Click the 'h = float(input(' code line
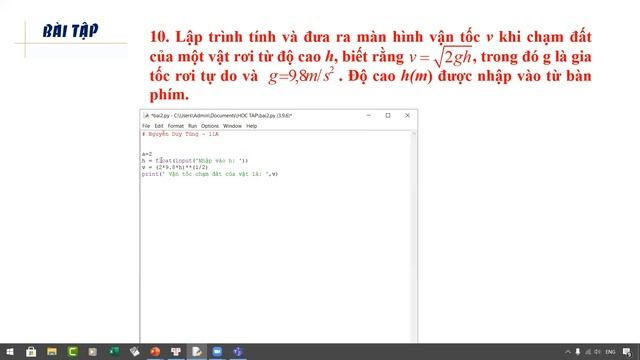The image size is (640, 360). pyautogui.click(x=195, y=160)
